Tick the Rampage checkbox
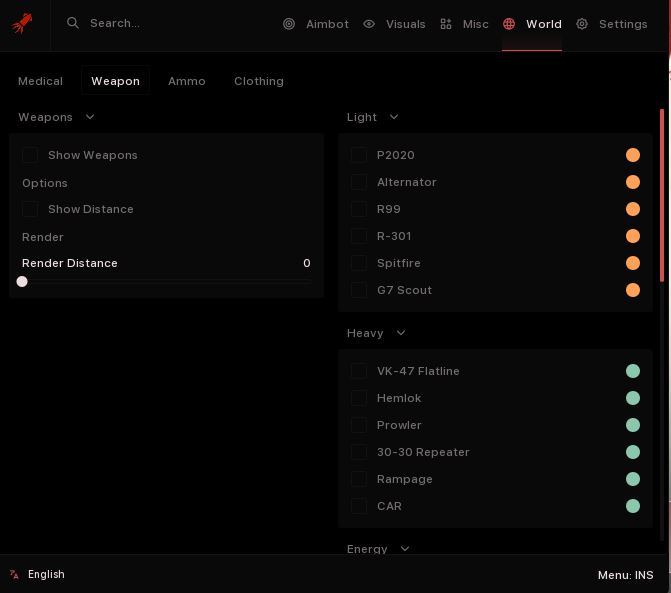 [359, 479]
